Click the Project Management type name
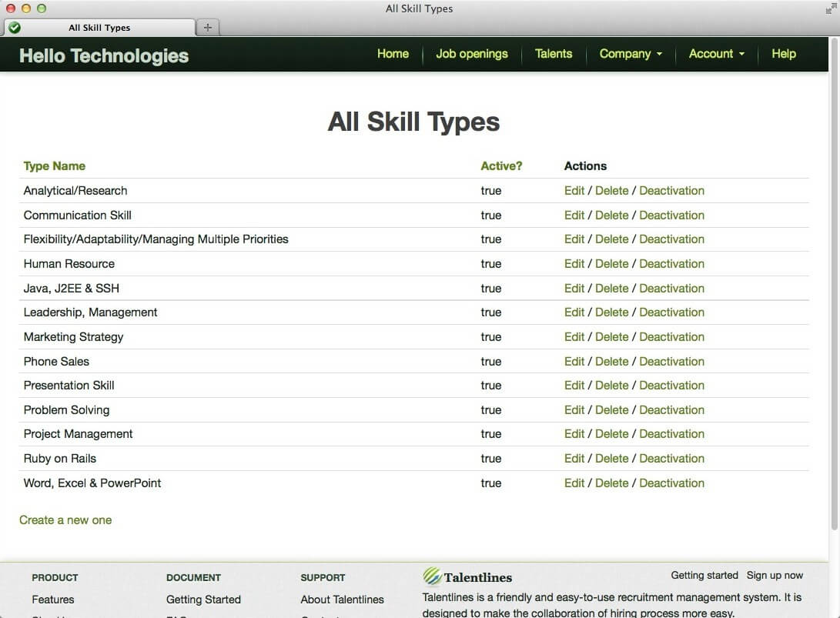840x618 pixels. coord(79,434)
